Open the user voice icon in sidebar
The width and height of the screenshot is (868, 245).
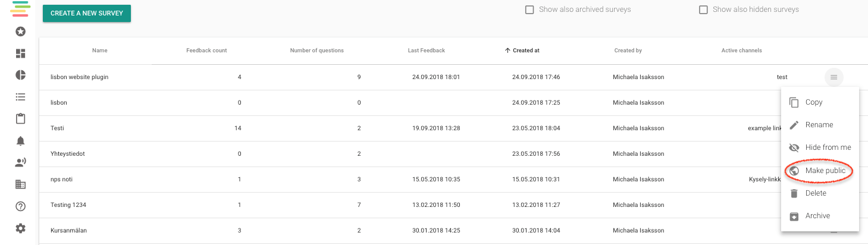coord(20,162)
